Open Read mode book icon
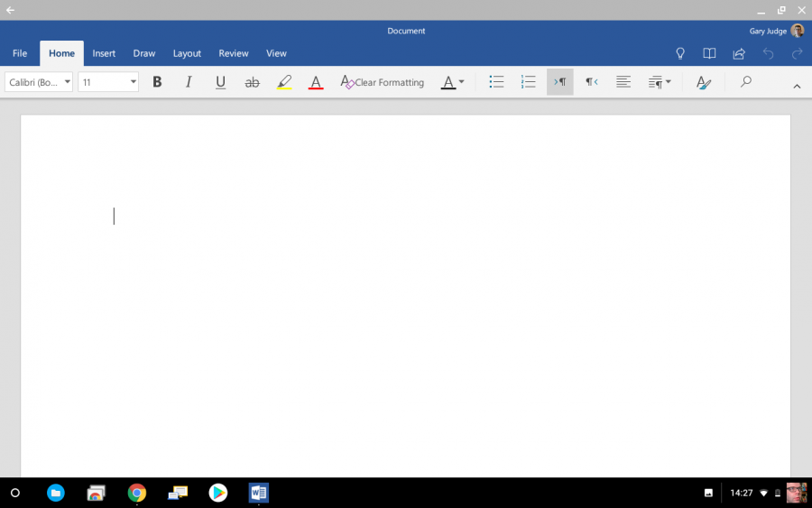 pos(709,53)
